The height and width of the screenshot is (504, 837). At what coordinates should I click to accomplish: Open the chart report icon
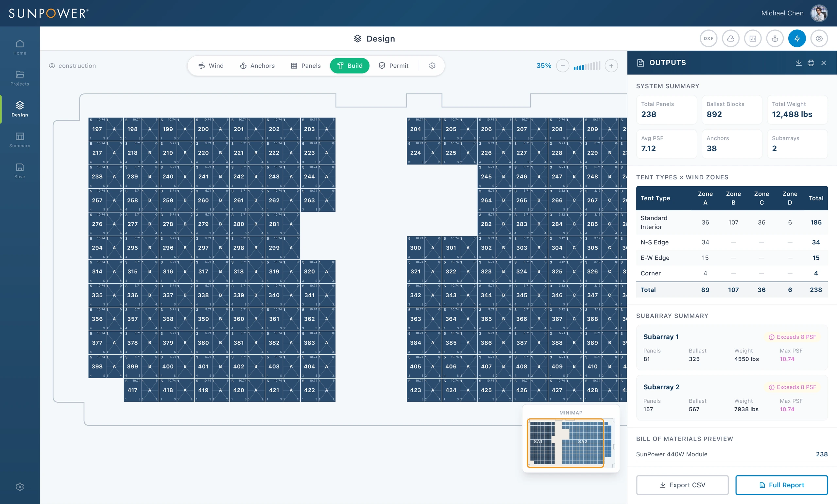pyautogui.click(x=752, y=39)
